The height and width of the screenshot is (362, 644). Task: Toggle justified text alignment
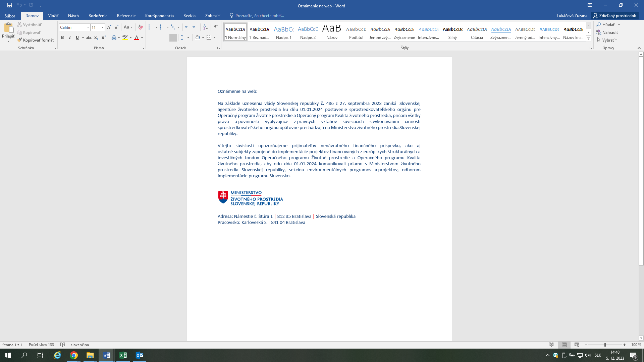[173, 38]
